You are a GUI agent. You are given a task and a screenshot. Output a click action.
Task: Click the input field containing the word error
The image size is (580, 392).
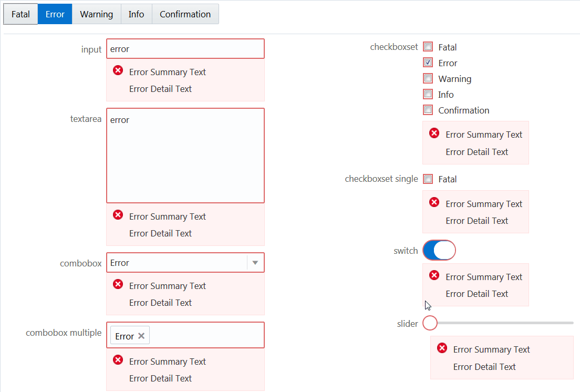click(185, 48)
